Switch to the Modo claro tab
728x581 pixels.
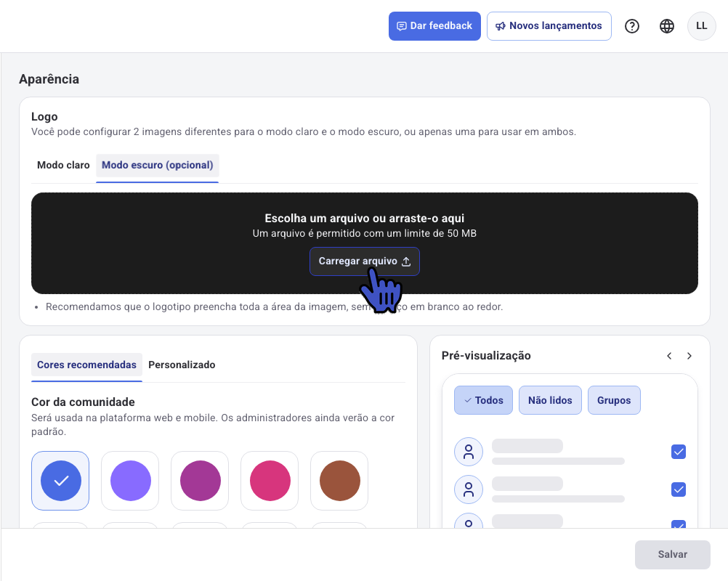coord(63,165)
